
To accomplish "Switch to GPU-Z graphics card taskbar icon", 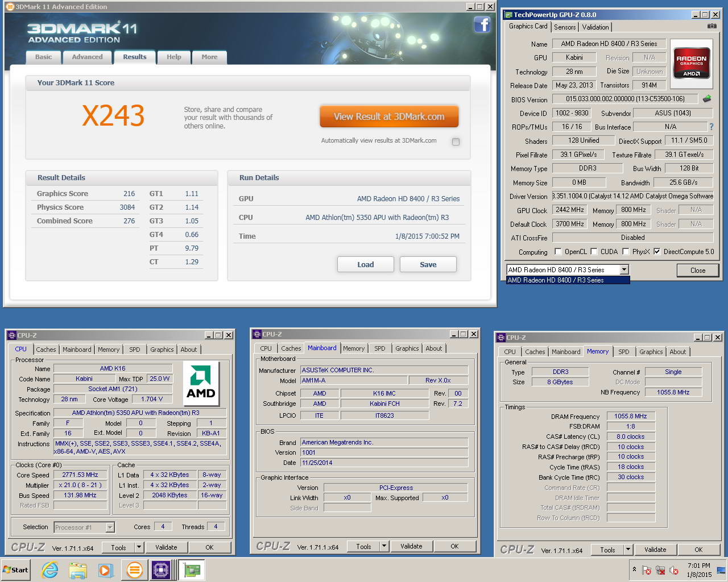I will 192,570.
